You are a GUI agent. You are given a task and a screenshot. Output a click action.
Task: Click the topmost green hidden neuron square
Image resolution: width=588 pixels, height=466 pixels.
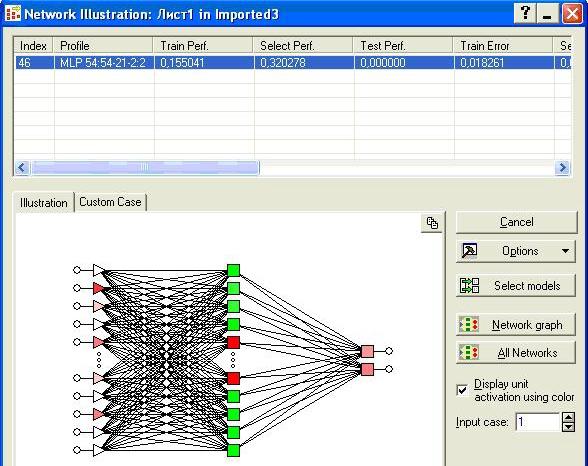click(233, 270)
